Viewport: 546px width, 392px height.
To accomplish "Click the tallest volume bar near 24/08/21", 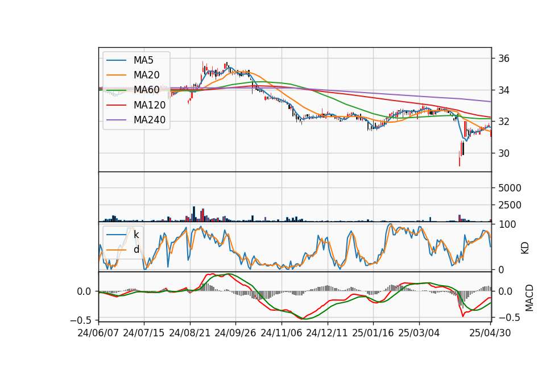I will tap(194, 214).
